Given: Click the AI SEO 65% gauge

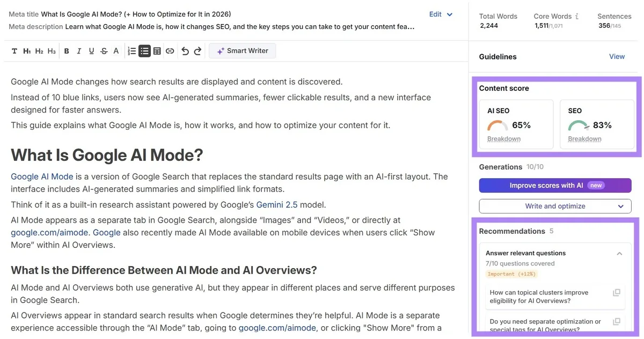Looking at the screenshot, I should point(497,126).
